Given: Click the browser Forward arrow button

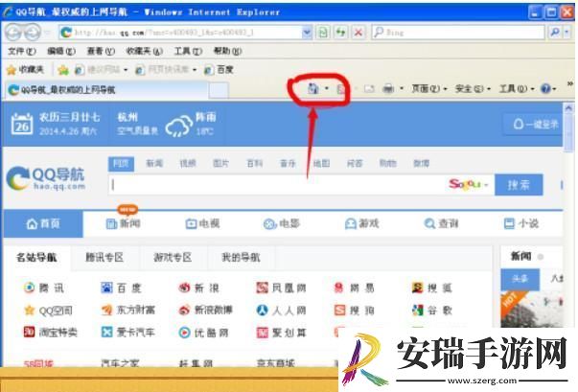Looking at the screenshot, I should click(x=34, y=33).
